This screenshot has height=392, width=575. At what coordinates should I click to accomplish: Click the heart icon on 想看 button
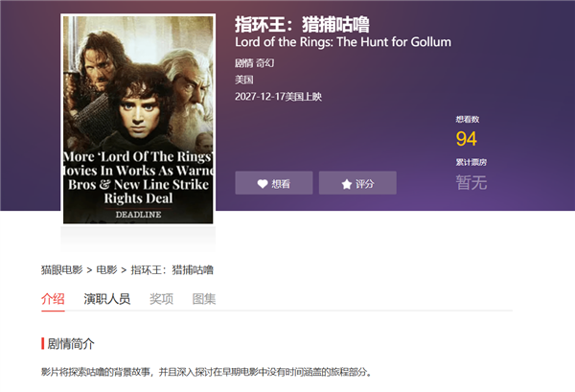pos(263,184)
